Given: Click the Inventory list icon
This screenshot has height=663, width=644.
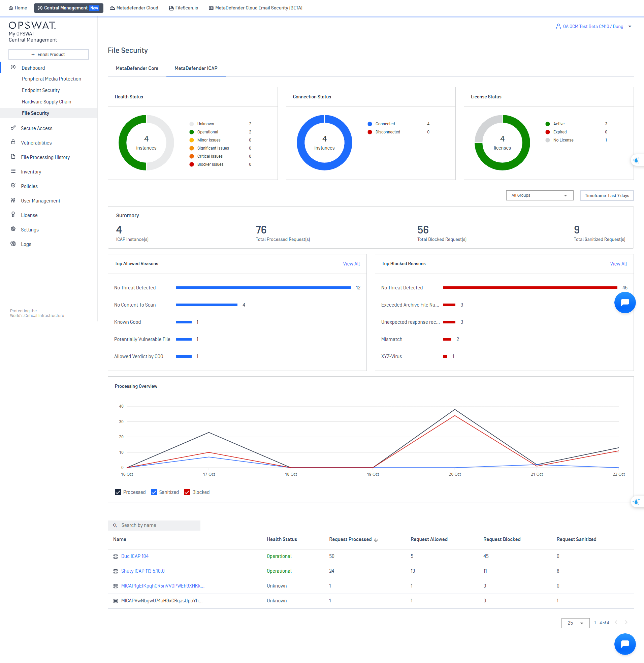Looking at the screenshot, I should (13, 171).
